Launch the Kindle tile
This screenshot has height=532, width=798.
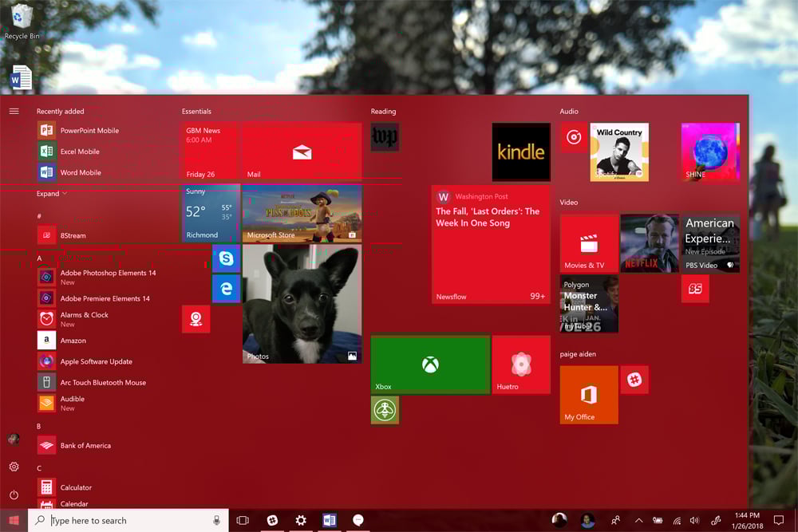pyautogui.click(x=520, y=152)
